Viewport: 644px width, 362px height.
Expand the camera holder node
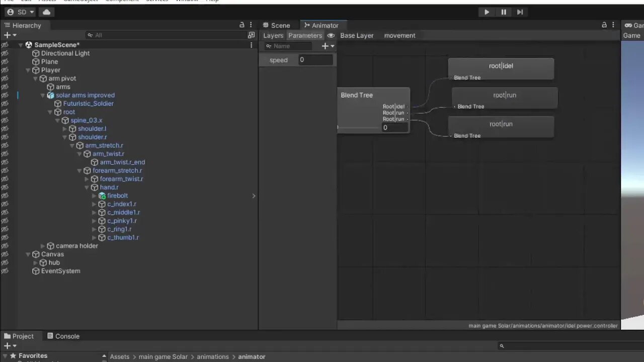coord(43,246)
